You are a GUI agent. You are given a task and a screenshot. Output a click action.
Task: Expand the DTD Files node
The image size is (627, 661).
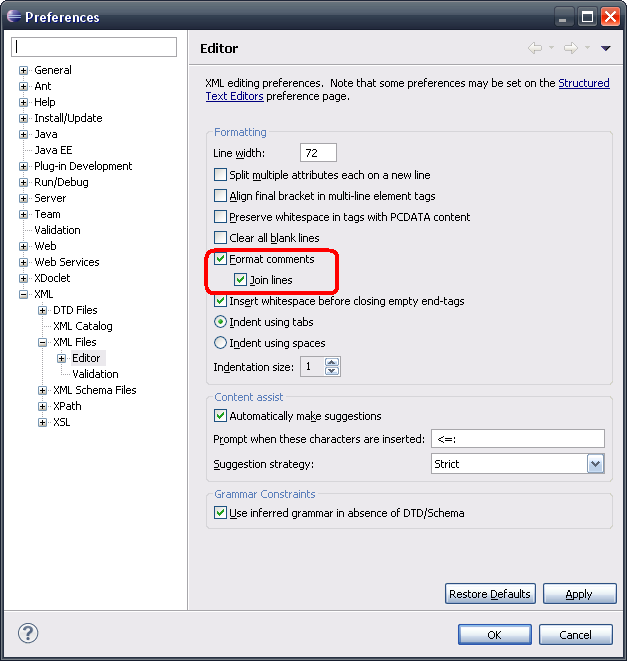coord(42,311)
